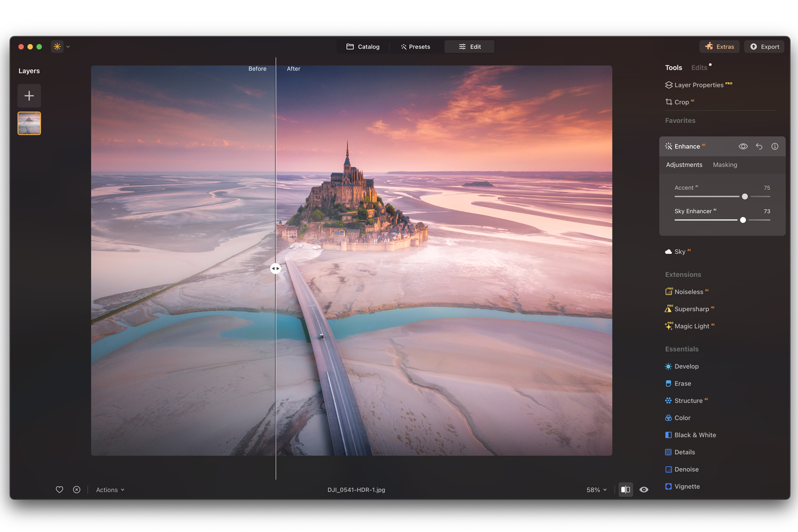Screen dimensions: 798x532
Task: Open the Develop tool
Action: coord(682,367)
